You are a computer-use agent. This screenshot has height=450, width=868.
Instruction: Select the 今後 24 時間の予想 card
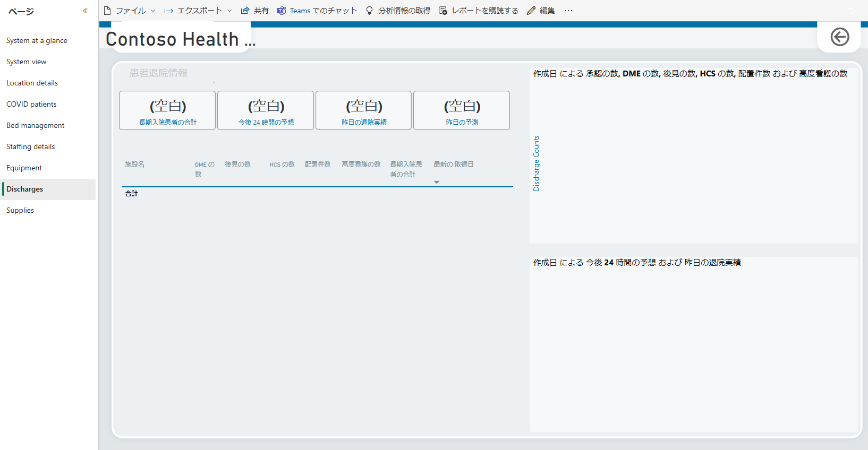click(x=266, y=110)
